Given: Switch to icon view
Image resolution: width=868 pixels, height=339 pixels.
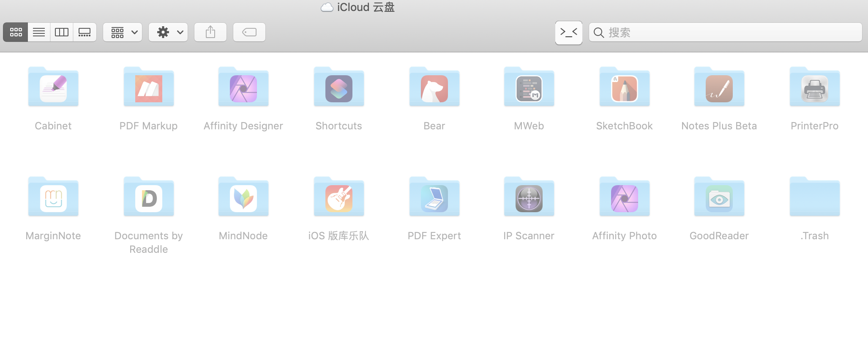Looking at the screenshot, I should tap(16, 32).
